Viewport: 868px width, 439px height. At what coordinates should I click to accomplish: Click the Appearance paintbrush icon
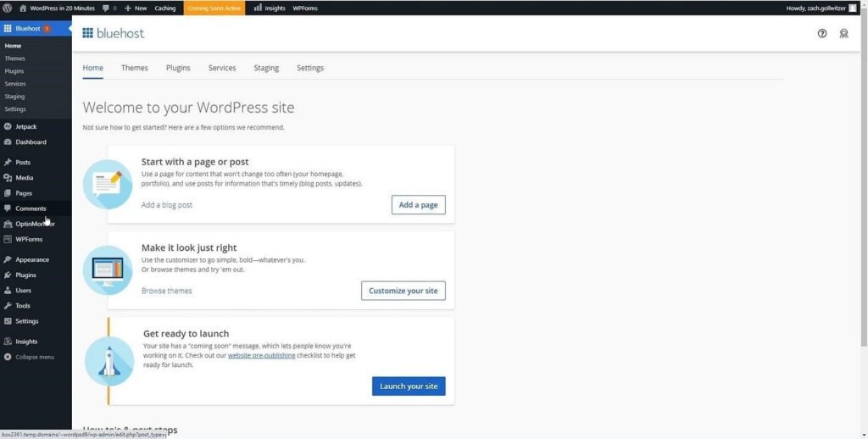(8, 259)
